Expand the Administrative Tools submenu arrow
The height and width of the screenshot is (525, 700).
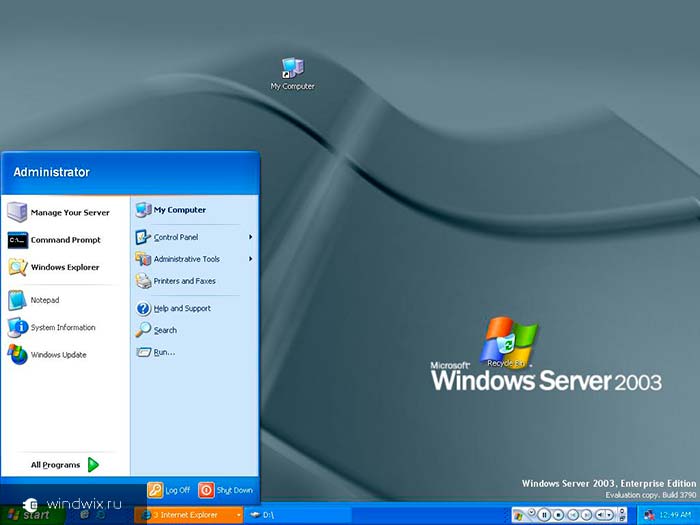click(250, 259)
